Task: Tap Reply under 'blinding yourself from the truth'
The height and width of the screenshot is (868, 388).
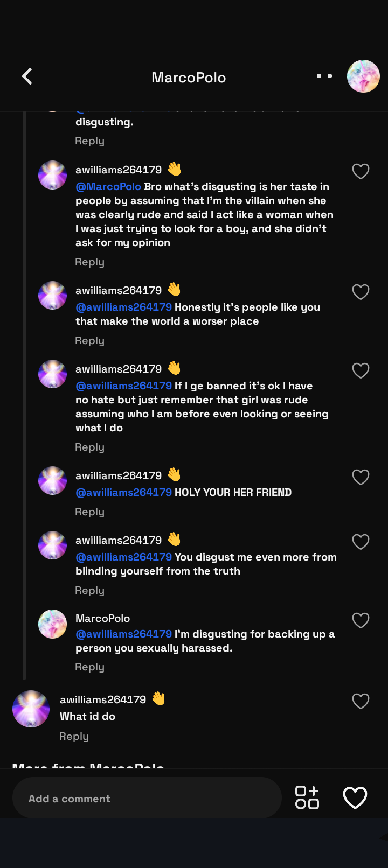Action: point(89,590)
